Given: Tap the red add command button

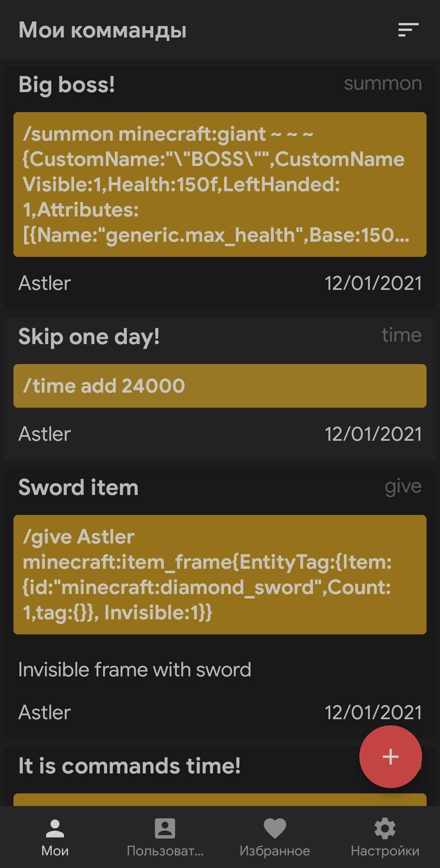Looking at the screenshot, I should click(x=390, y=757).
